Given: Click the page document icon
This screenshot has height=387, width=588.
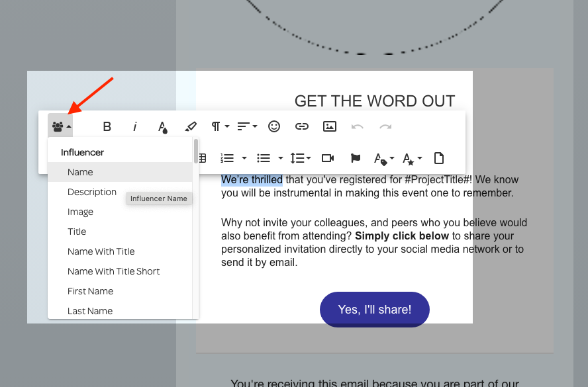Looking at the screenshot, I should pos(438,158).
